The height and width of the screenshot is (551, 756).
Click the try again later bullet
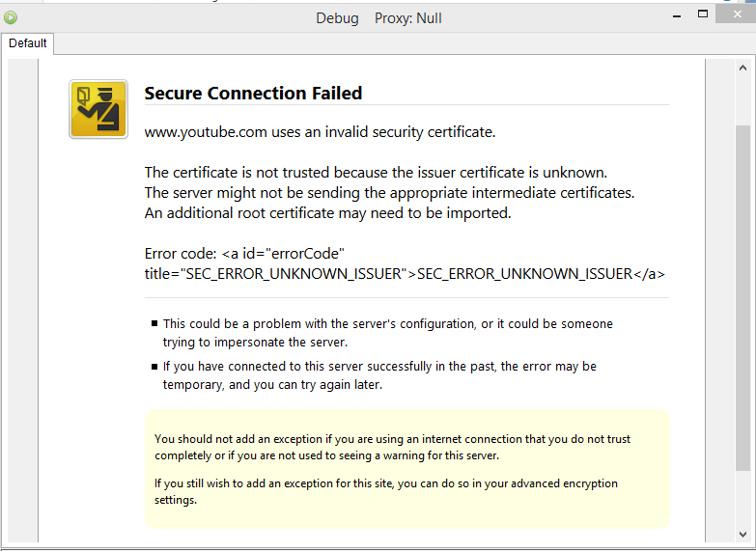[x=379, y=375]
